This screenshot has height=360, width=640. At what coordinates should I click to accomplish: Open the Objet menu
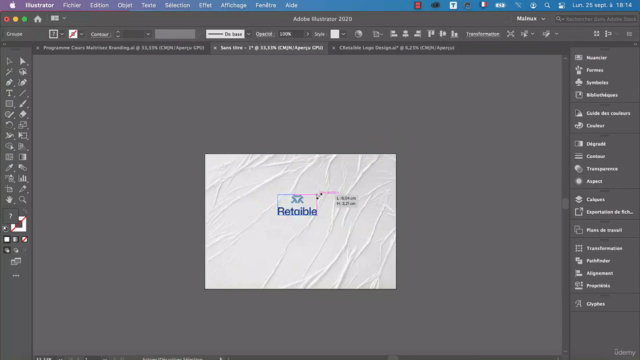tap(124, 5)
